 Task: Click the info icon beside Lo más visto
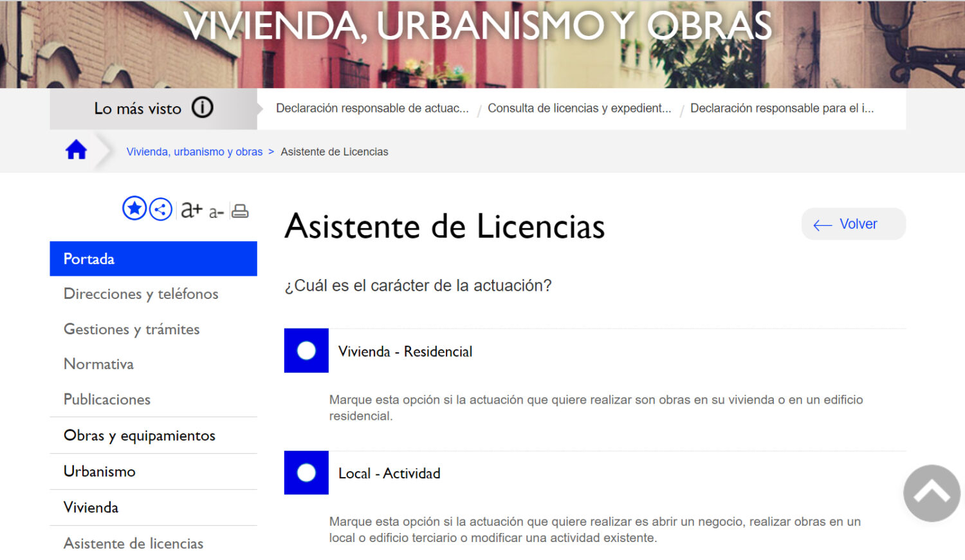(203, 107)
